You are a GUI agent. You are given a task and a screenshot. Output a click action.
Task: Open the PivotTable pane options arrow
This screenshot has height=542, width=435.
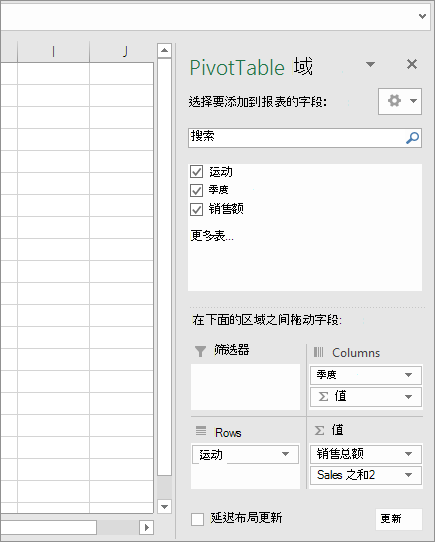pos(370,64)
